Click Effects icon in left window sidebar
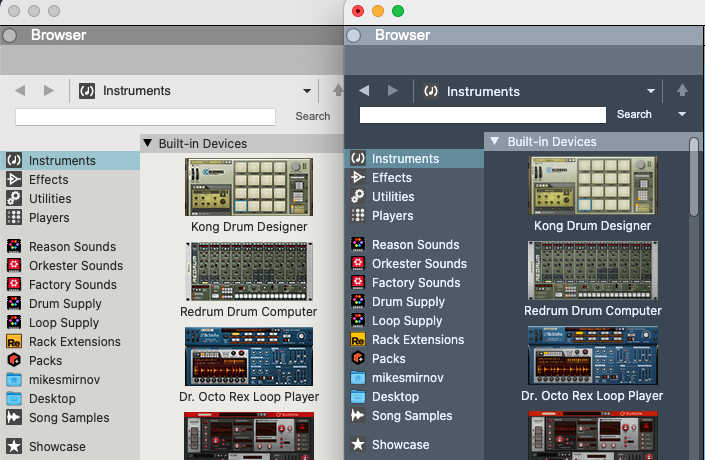Image resolution: width=705 pixels, height=460 pixels. [x=14, y=179]
